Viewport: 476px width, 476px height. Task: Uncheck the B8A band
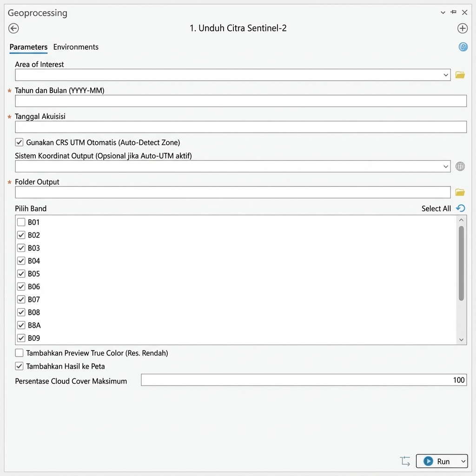(x=21, y=325)
